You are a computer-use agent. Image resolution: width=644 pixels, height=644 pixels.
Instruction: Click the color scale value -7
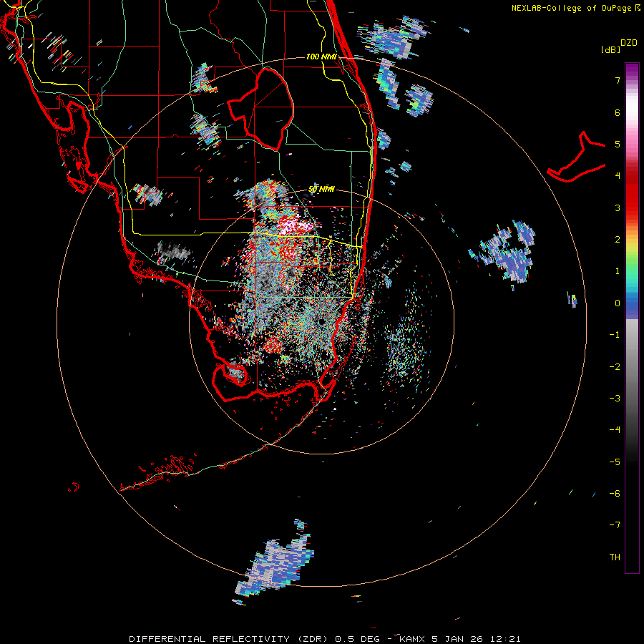tap(615, 525)
